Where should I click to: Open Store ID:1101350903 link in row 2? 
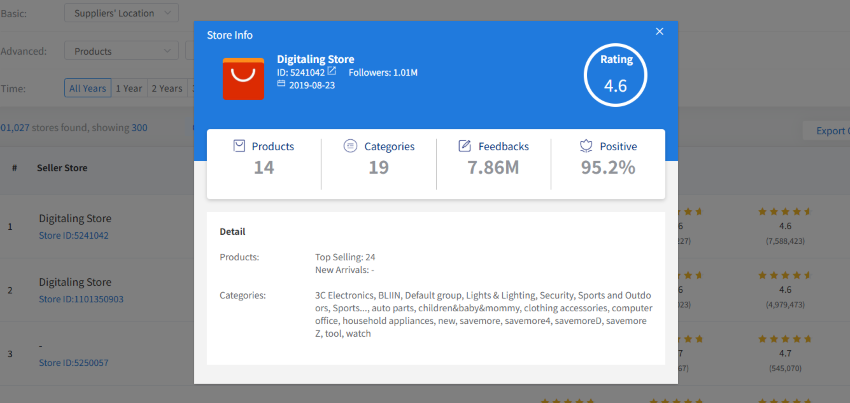tap(82, 299)
